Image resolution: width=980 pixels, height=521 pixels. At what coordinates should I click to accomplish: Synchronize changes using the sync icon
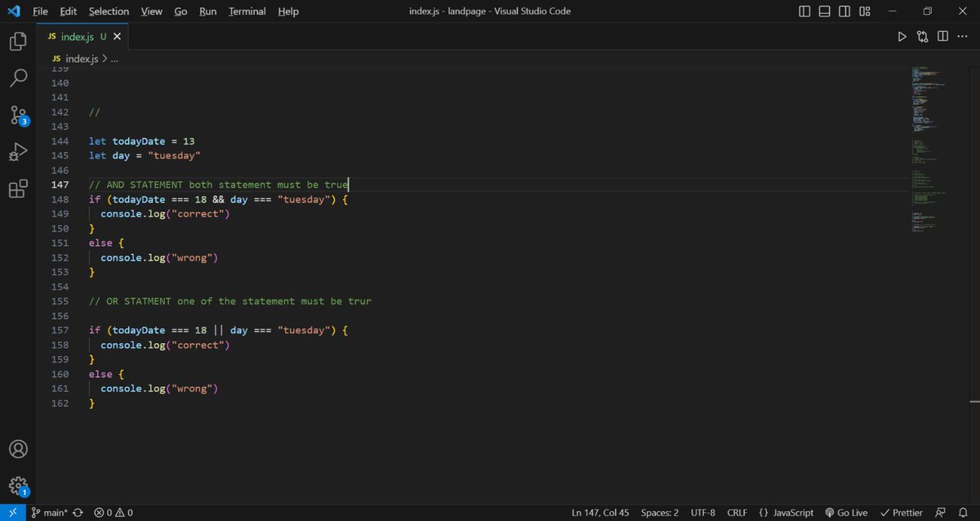coord(78,513)
